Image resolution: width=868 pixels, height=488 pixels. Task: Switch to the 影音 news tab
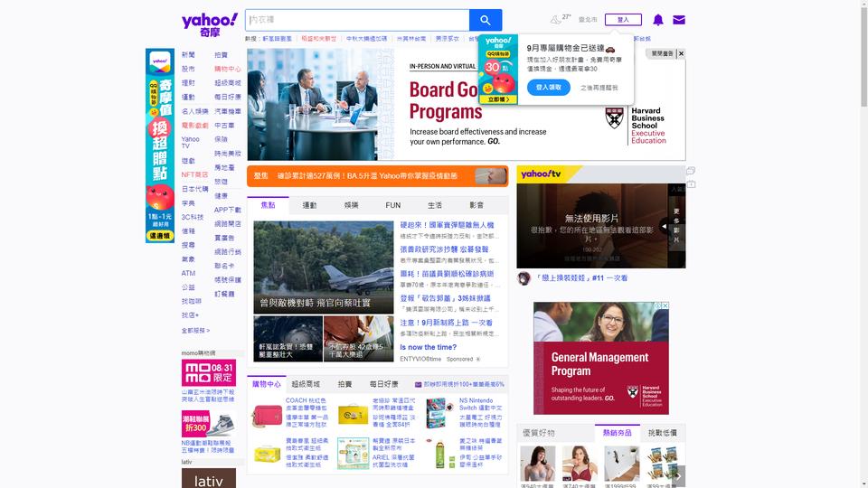pos(476,205)
